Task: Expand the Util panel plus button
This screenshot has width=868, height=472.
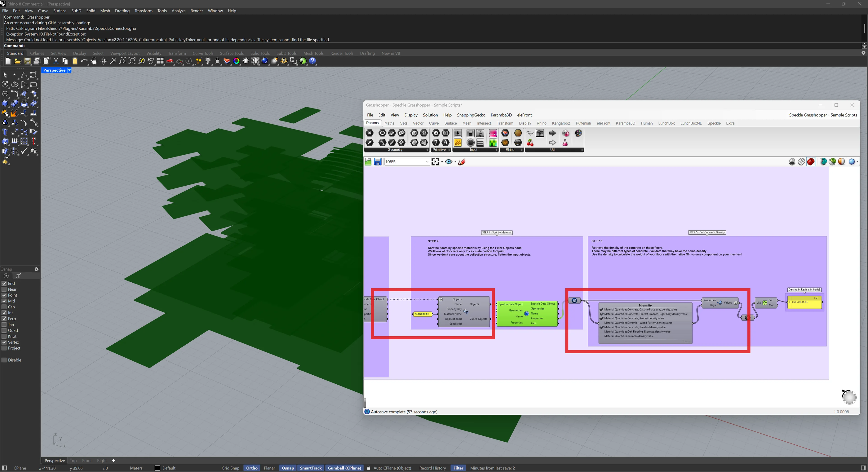Action: tap(582, 150)
